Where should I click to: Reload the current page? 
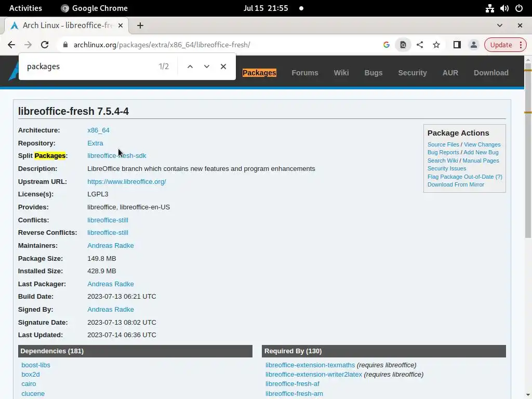(45, 45)
